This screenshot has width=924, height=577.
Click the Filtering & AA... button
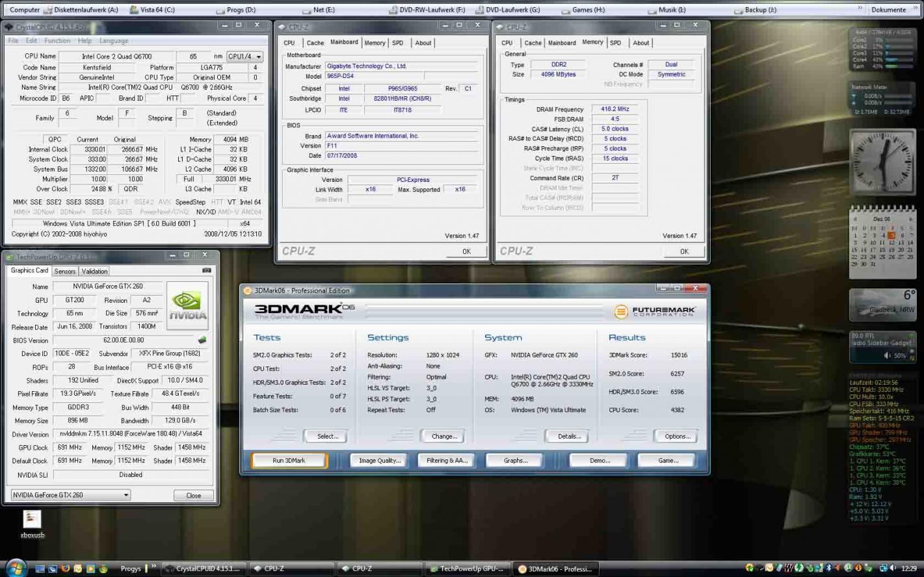pyautogui.click(x=447, y=460)
